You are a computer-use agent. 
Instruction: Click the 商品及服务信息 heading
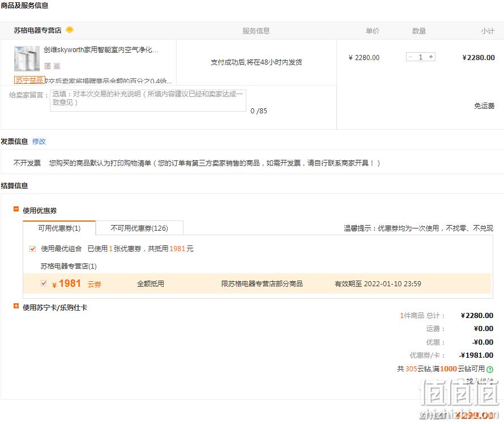click(x=24, y=6)
